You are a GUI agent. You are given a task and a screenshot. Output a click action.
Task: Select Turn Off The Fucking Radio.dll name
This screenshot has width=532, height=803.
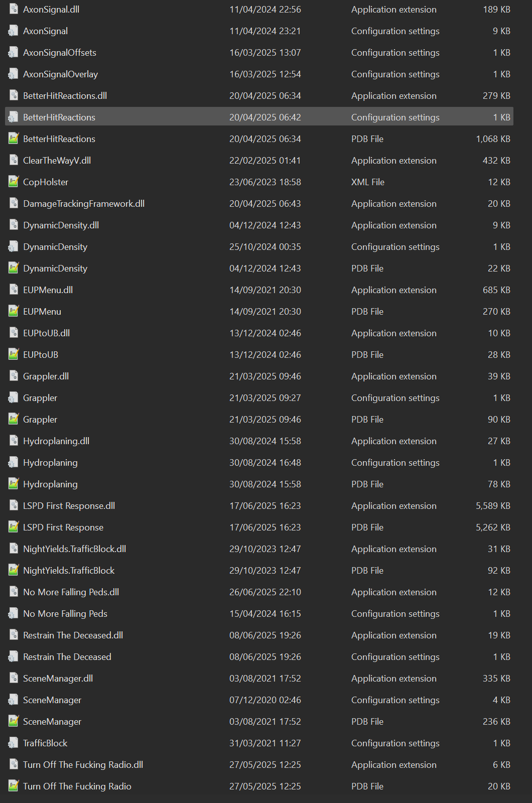point(83,765)
